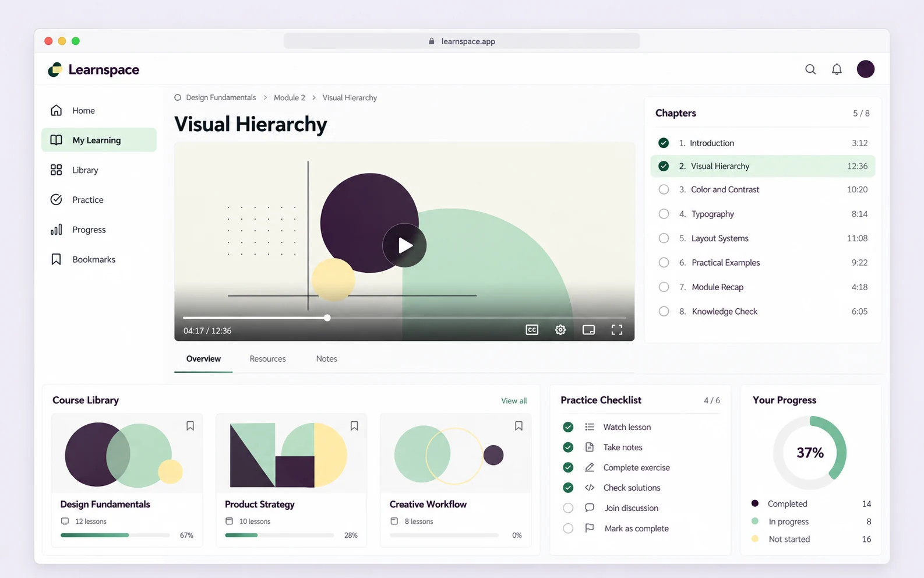
Task: Open the Creative Workflow course thumbnail
Action: pos(456,454)
